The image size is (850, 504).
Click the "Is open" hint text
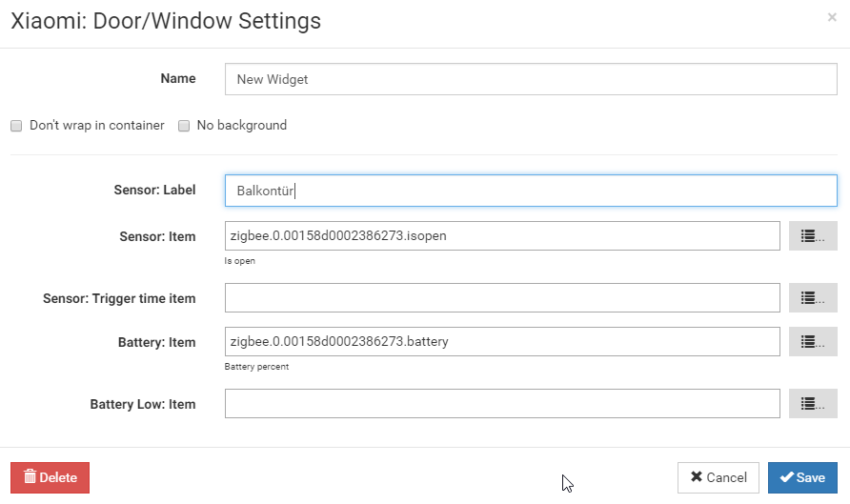(239, 261)
